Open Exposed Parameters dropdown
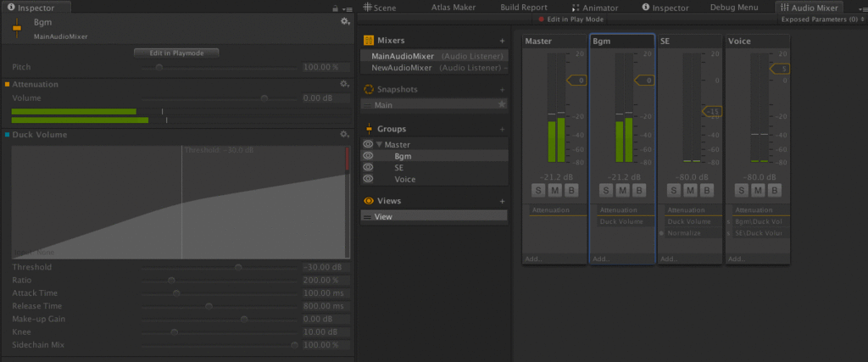 (821, 19)
